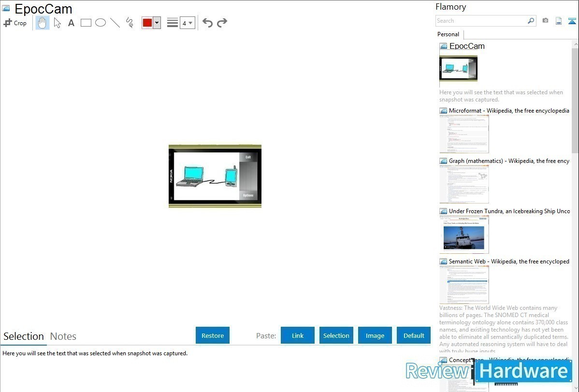Choose the text annotation tool
This screenshot has height=392, width=579.
click(71, 23)
